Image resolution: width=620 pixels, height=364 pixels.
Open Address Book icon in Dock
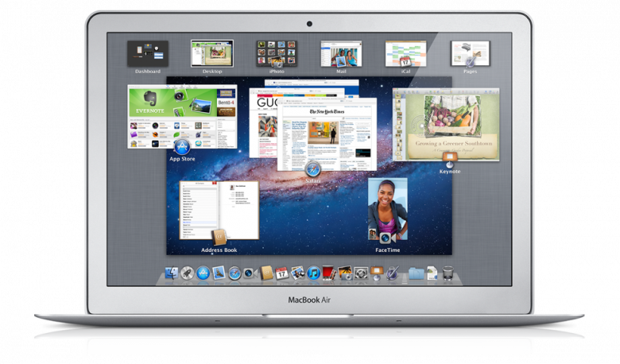(x=266, y=273)
